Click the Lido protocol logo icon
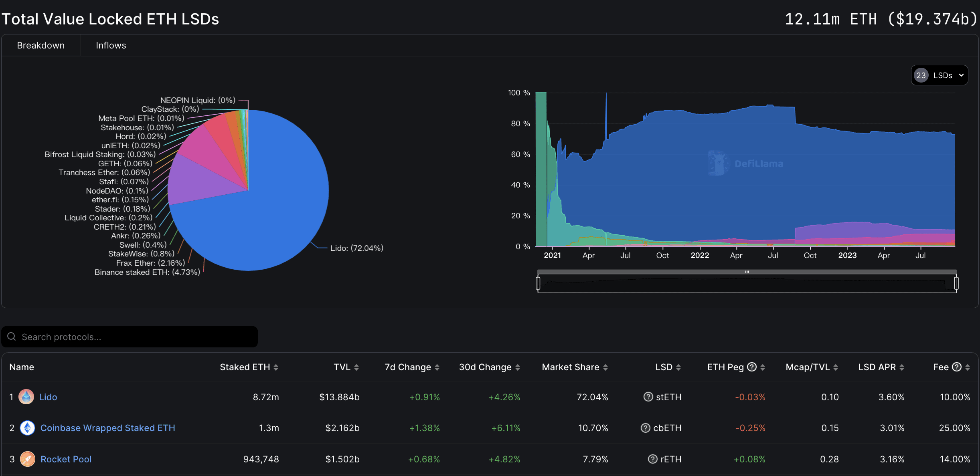This screenshot has height=476, width=980. (26, 397)
